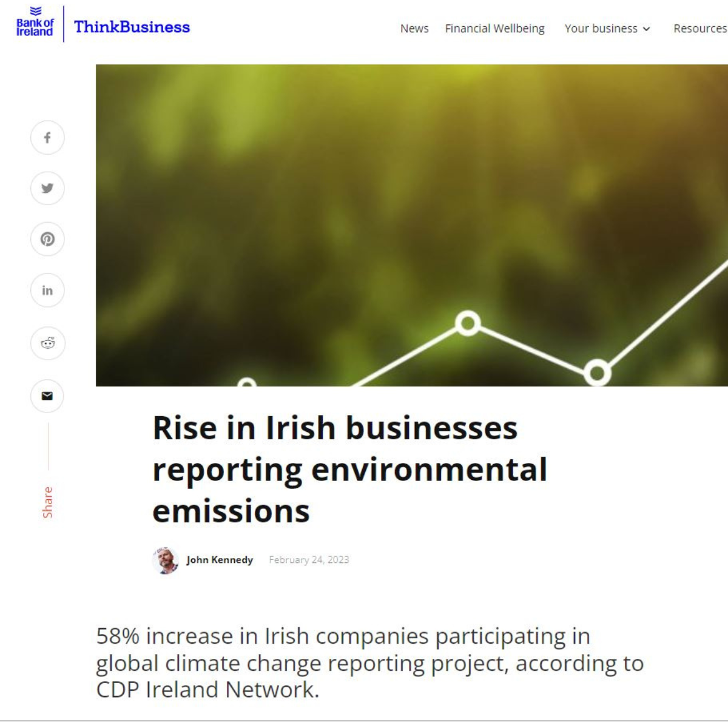Open the News menu item

[x=414, y=29]
